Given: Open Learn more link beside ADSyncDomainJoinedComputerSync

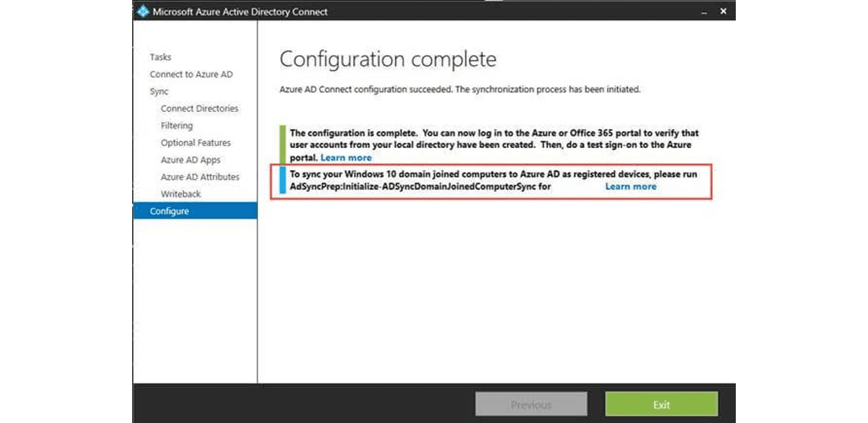Looking at the screenshot, I should coord(630,186).
